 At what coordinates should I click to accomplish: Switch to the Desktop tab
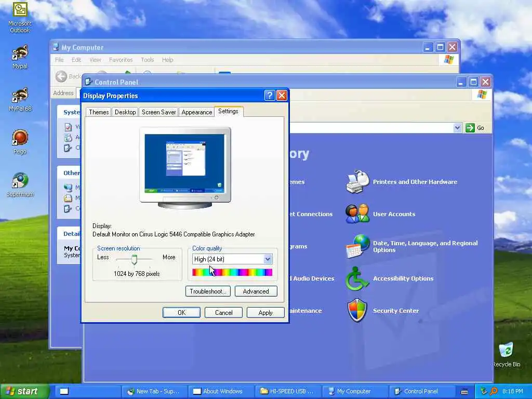tap(125, 112)
